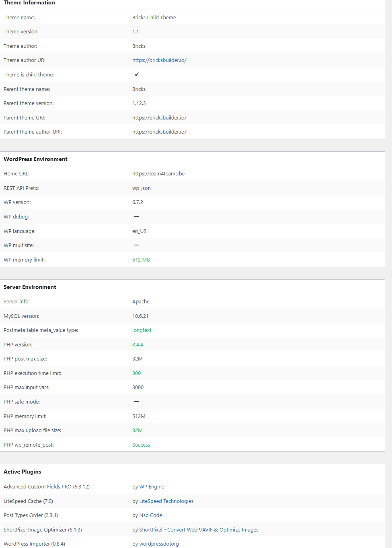Image resolution: width=392 pixels, height=548 pixels.
Task: Click the green 'longtext' value
Action: pos(142,330)
